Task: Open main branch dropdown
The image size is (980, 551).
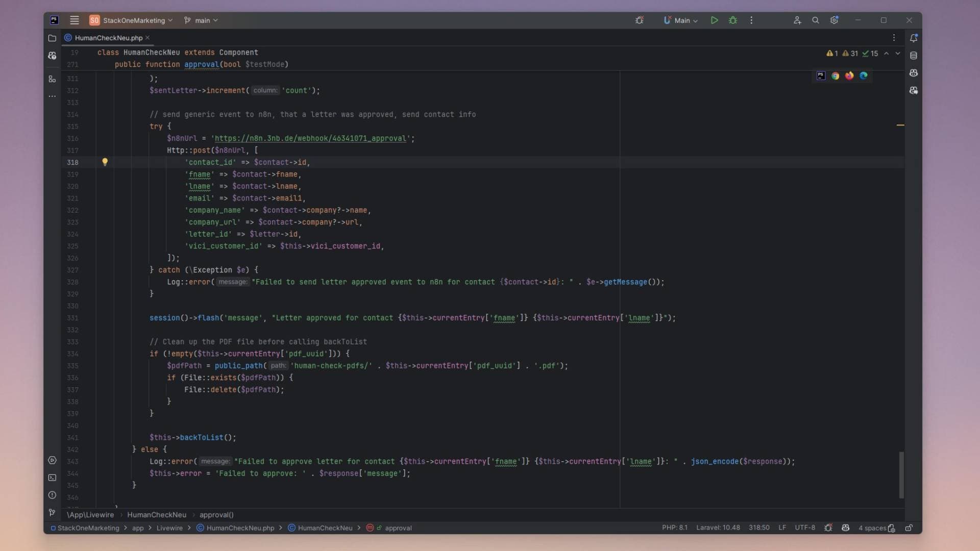Action: [201, 20]
